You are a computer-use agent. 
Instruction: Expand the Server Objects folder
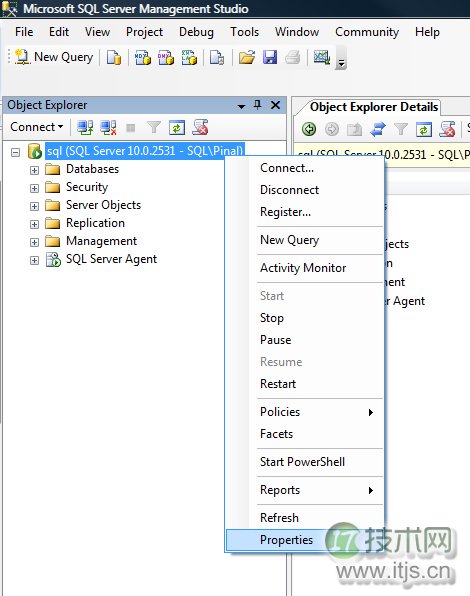(x=34, y=206)
